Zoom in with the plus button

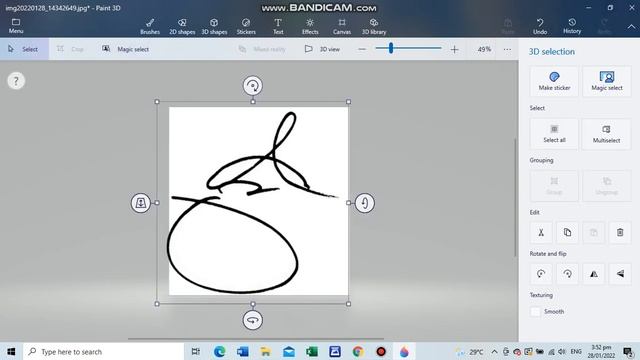click(x=454, y=49)
